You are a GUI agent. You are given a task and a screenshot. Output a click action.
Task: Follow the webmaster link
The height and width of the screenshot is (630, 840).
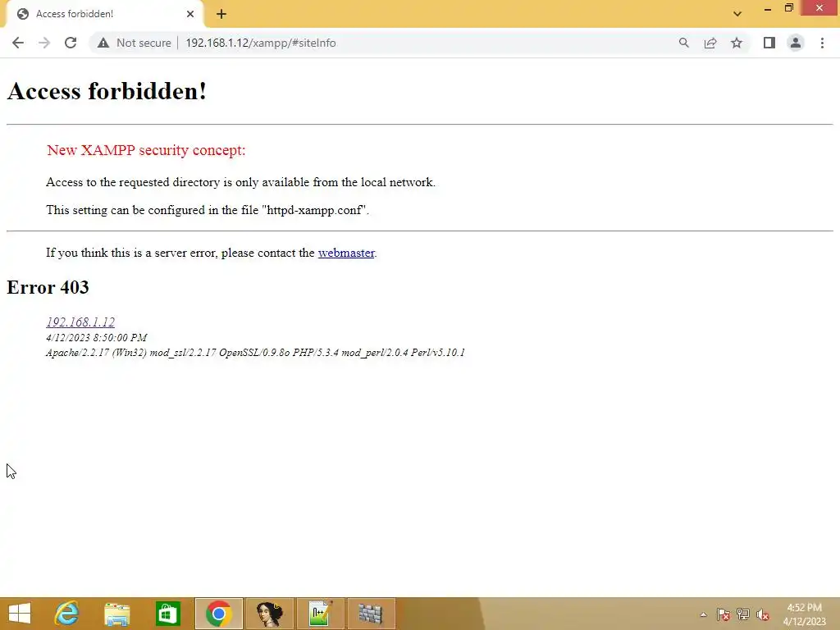point(346,253)
